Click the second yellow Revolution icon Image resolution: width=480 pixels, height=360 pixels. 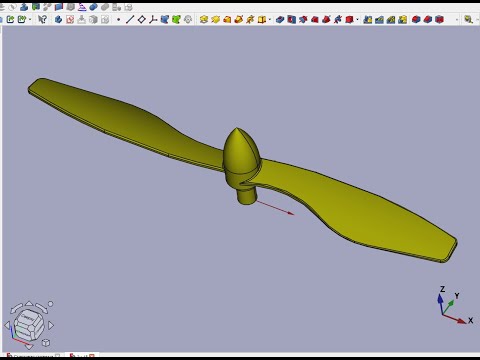(215, 19)
